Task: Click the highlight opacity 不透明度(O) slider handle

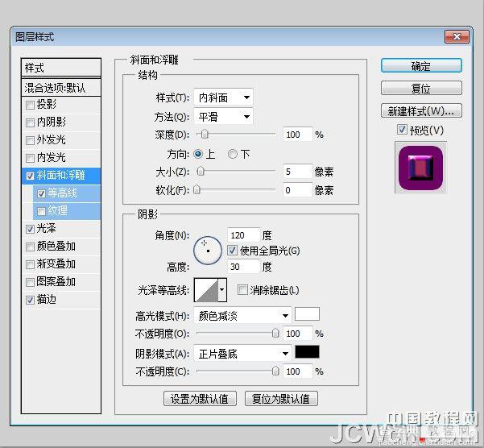Action: pyautogui.click(x=275, y=333)
